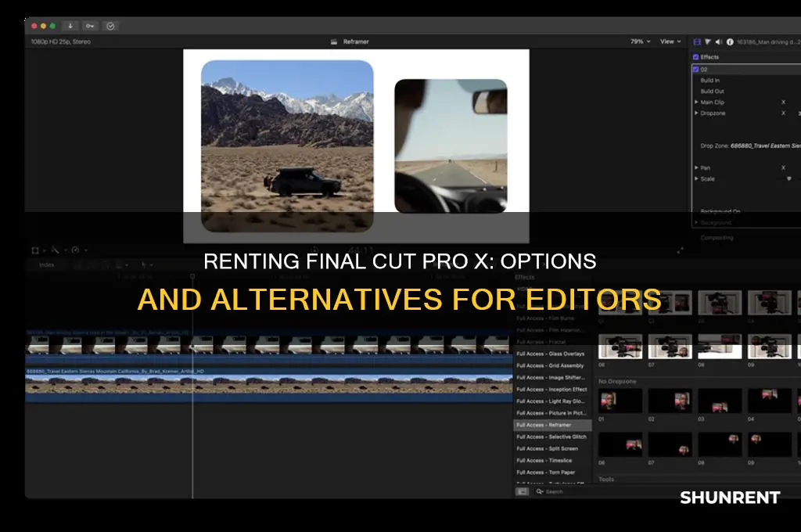Select the first-row 06 effect thumbnail
Image resolution: width=801 pixels, height=532 pixels.
pyautogui.click(x=620, y=346)
